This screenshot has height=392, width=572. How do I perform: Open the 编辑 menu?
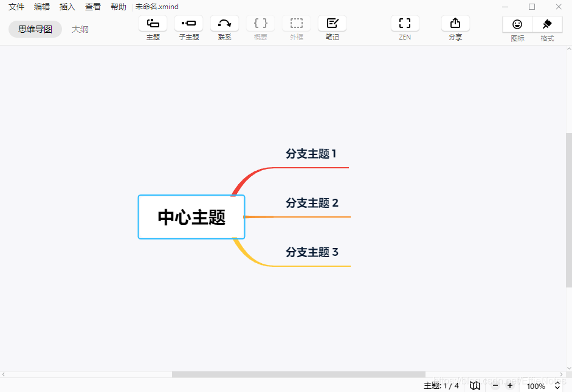pyautogui.click(x=42, y=7)
